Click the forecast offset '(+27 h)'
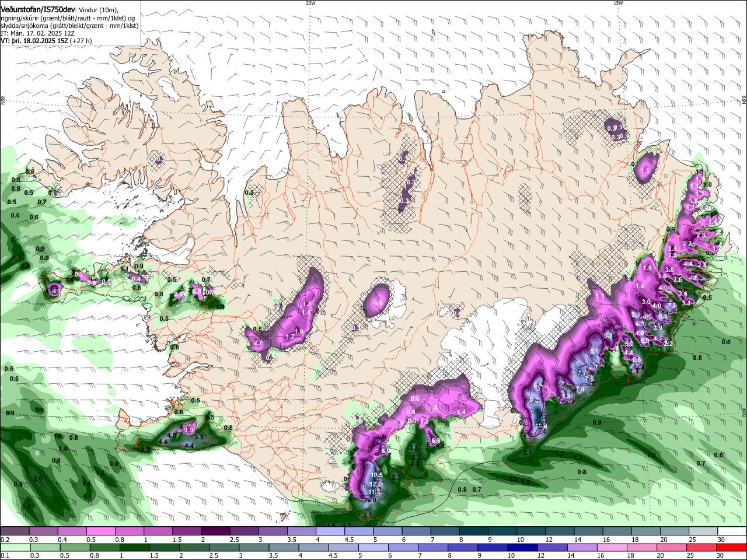 click(x=81, y=41)
